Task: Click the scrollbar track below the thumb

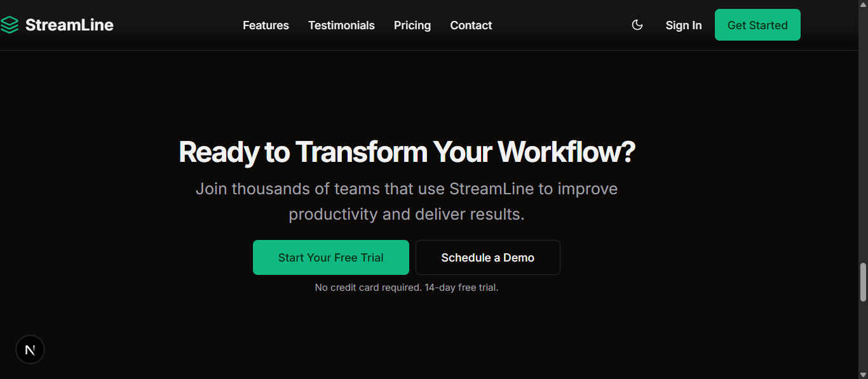Action: point(863,335)
